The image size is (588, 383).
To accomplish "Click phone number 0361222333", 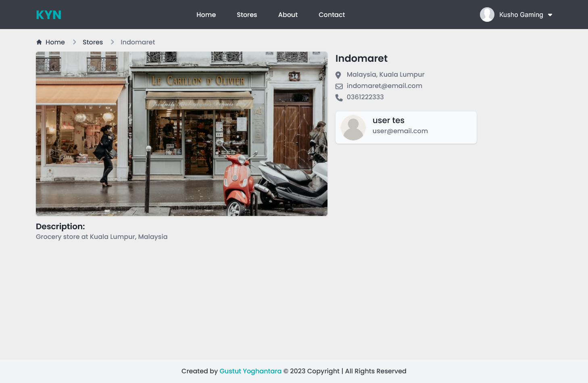I will 365,97.
